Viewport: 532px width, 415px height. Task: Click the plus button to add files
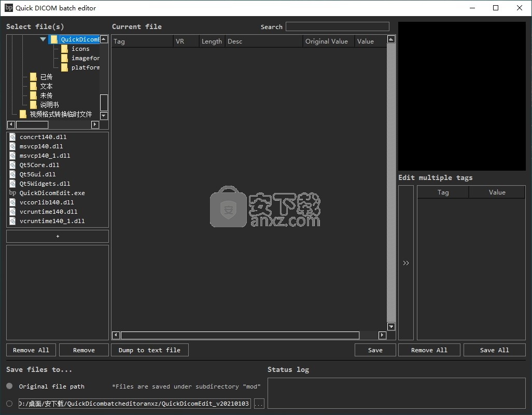pos(58,236)
